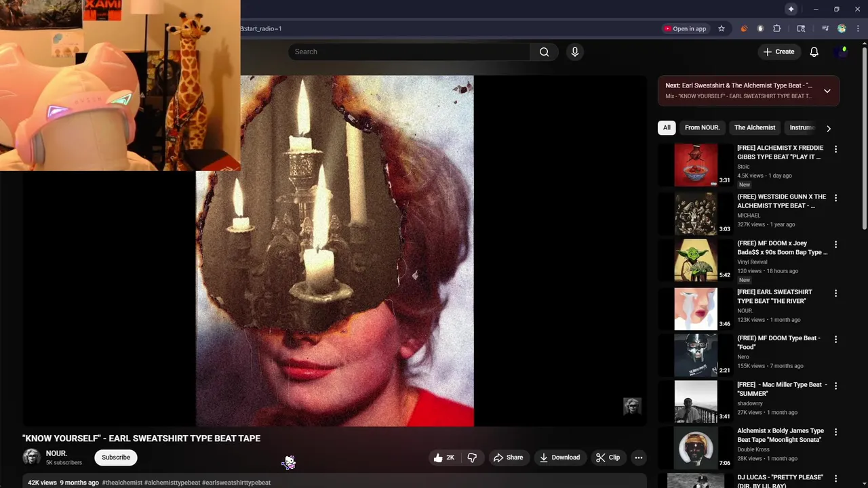Open the media controls music-note icon
The width and height of the screenshot is (868, 488).
click(x=825, y=28)
